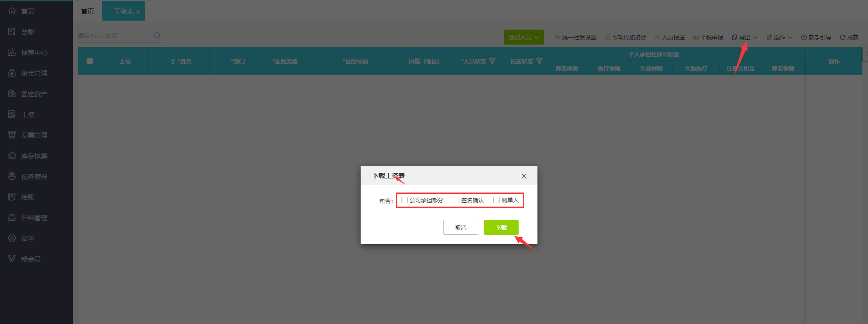Tick the 公司承担部分 checkbox
This screenshot has height=324, width=868.
(x=404, y=200)
